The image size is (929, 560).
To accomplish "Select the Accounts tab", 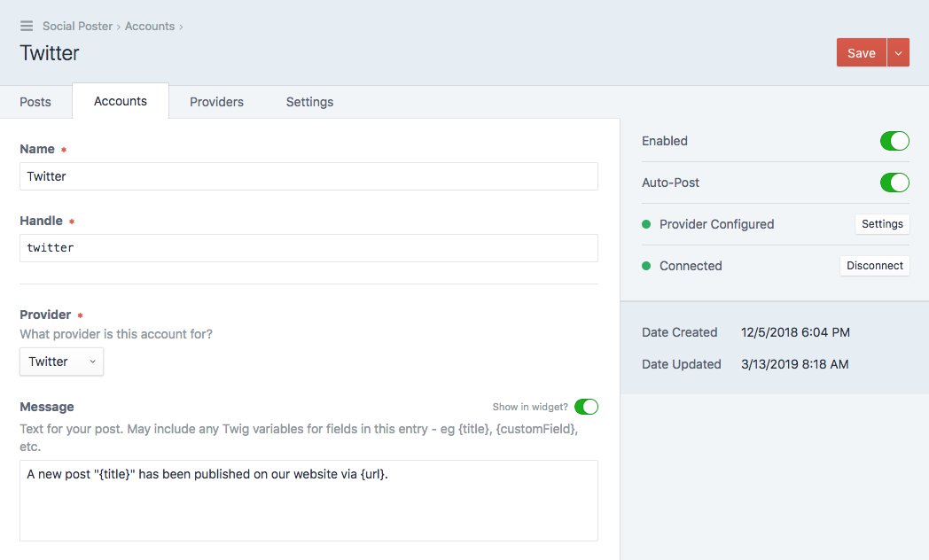I will click(x=121, y=101).
